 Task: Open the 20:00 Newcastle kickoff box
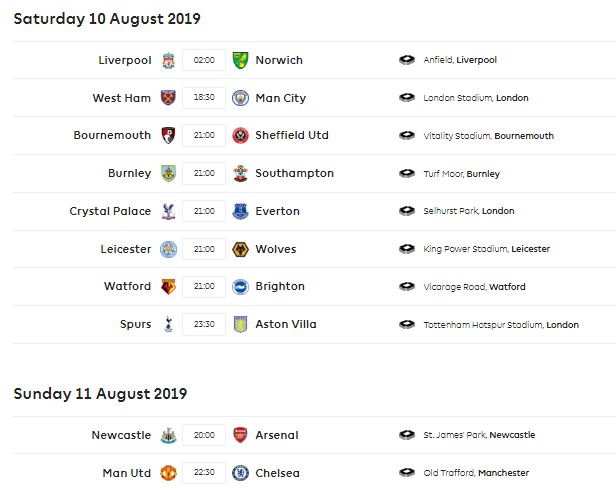pos(204,435)
